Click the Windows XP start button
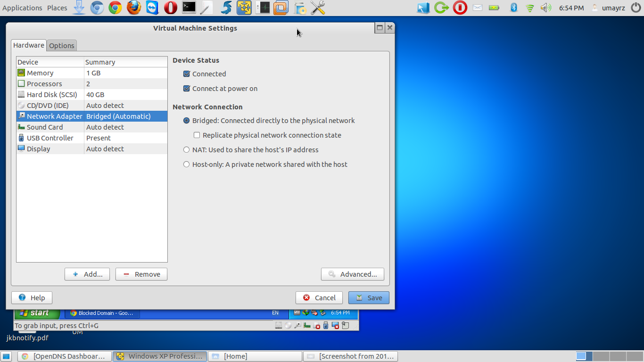Screen dimensions: 644x362 pos(38,313)
